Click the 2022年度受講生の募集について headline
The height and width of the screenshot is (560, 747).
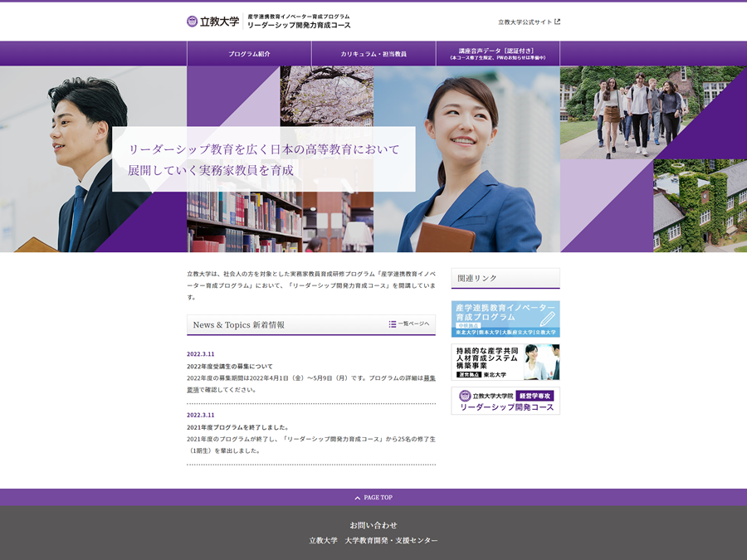(x=230, y=367)
